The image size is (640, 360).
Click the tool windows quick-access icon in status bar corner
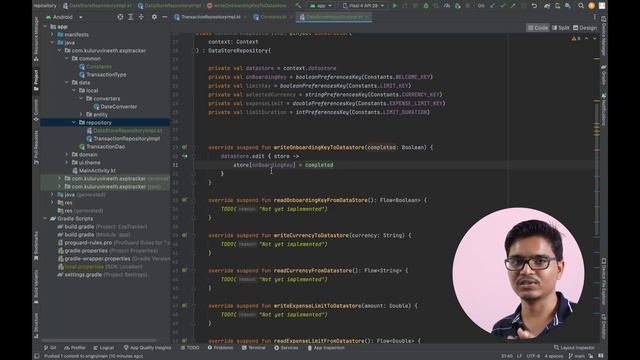37,356
